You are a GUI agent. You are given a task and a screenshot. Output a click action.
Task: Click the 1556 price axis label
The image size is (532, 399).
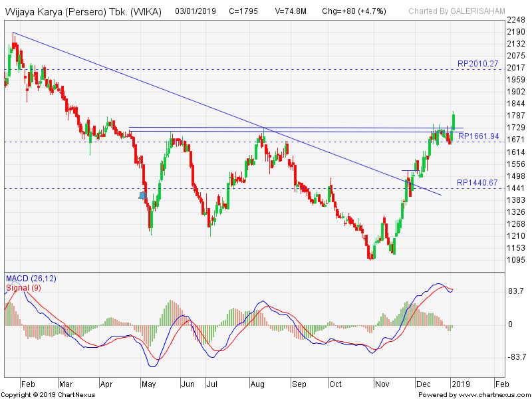(516, 164)
